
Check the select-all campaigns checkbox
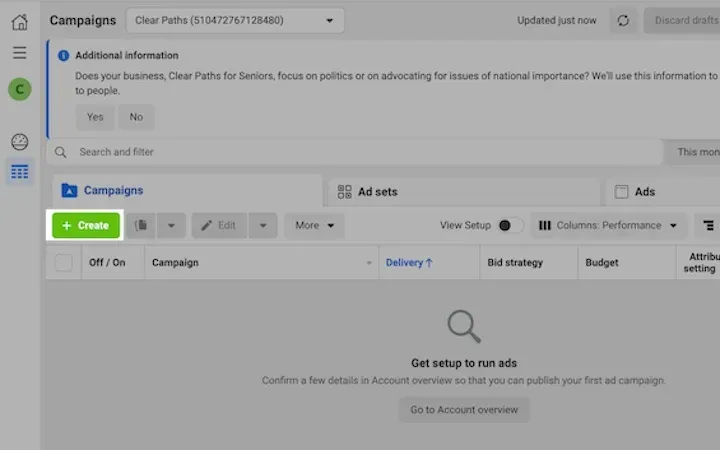tap(63, 263)
